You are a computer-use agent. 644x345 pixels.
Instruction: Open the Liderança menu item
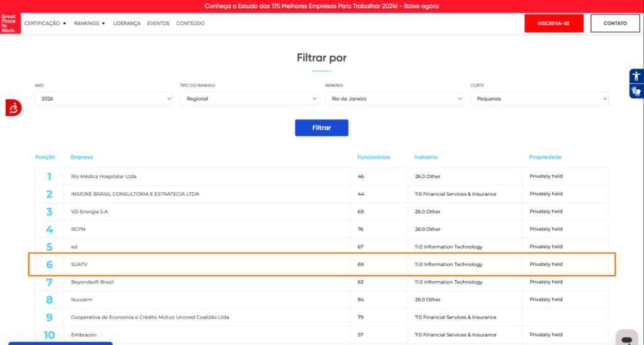click(127, 23)
